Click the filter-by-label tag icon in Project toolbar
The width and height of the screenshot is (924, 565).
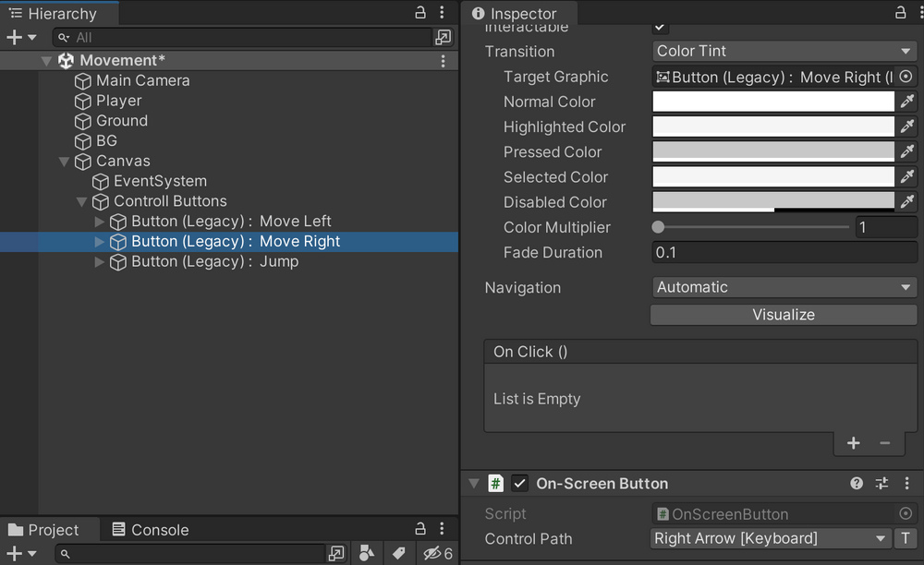tap(397, 552)
